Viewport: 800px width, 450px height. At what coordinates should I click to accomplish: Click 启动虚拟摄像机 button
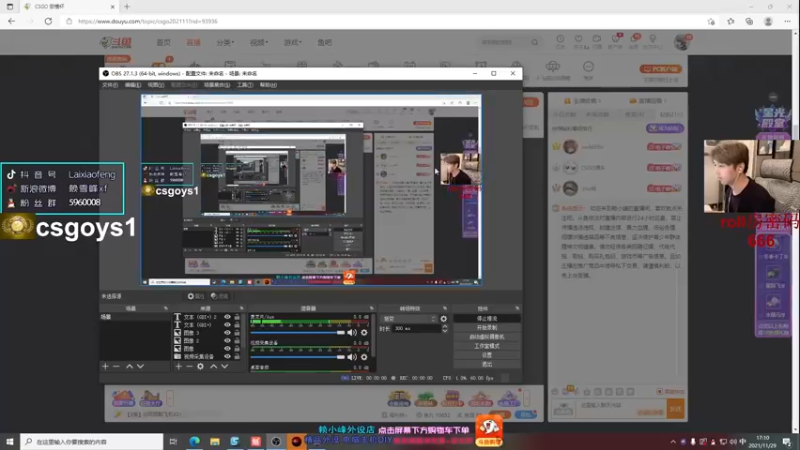tap(487, 337)
